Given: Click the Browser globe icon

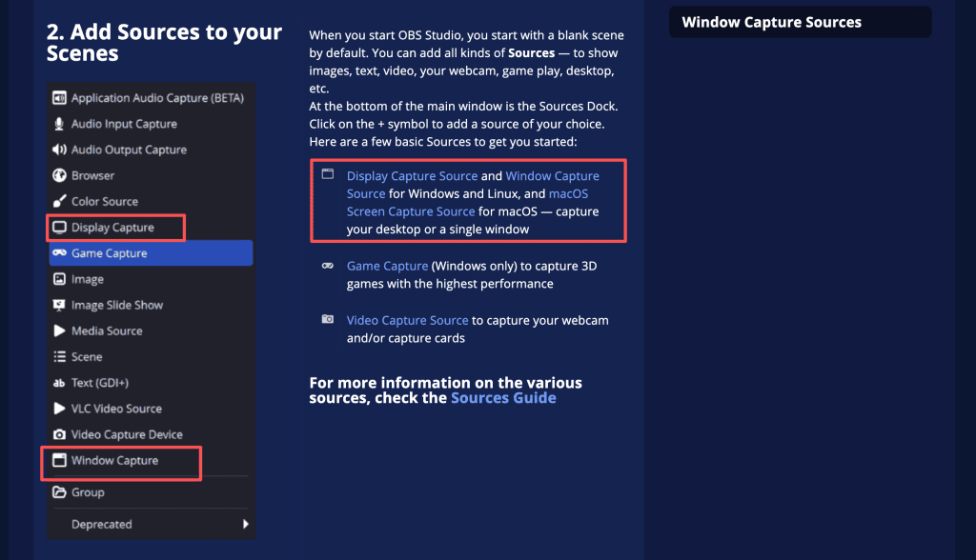Looking at the screenshot, I should point(59,175).
